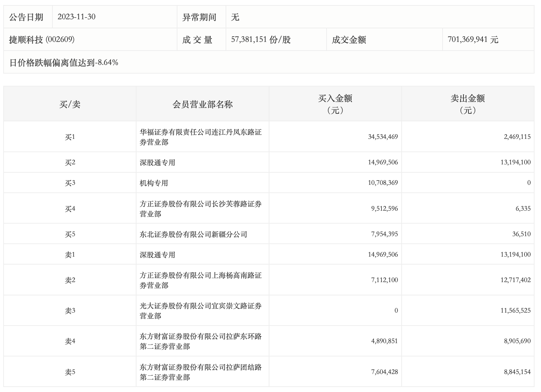Click 东方财富证券 拉萨团结路第二 branch entry

(x=200, y=372)
